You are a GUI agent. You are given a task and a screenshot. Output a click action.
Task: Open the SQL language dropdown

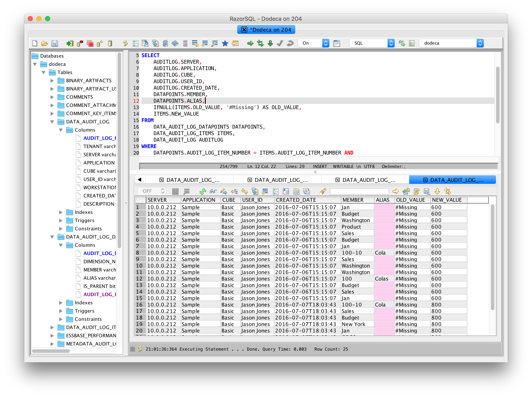(x=372, y=43)
